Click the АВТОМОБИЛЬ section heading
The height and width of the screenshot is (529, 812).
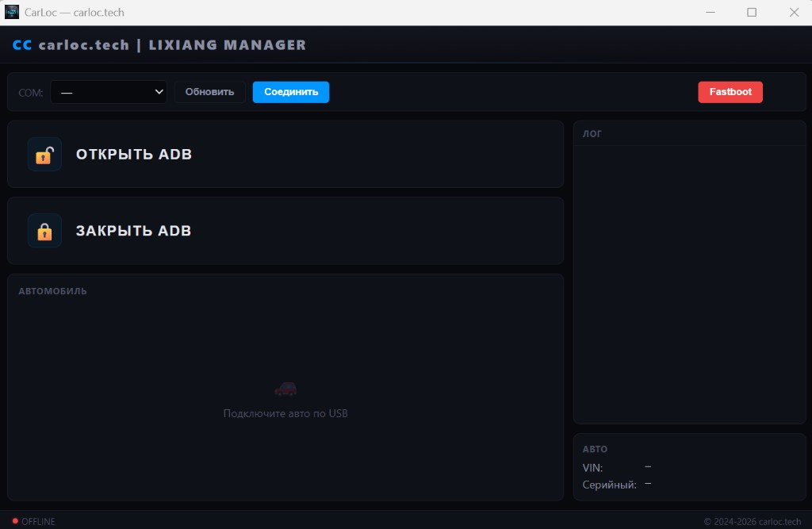click(x=53, y=291)
